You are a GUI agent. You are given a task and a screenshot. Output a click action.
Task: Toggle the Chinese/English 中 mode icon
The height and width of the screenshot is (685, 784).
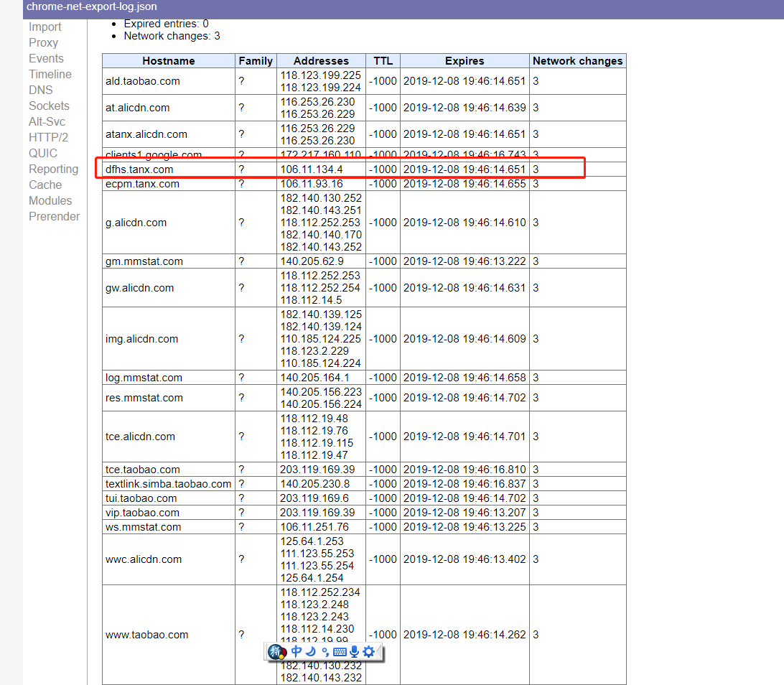click(x=297, y=651)
